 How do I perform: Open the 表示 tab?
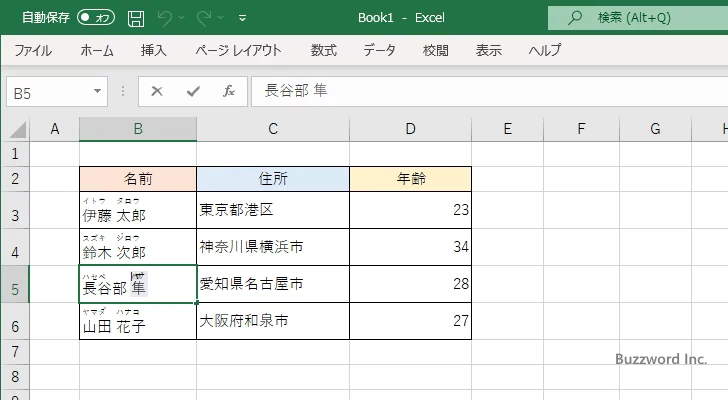click(489, 50)
